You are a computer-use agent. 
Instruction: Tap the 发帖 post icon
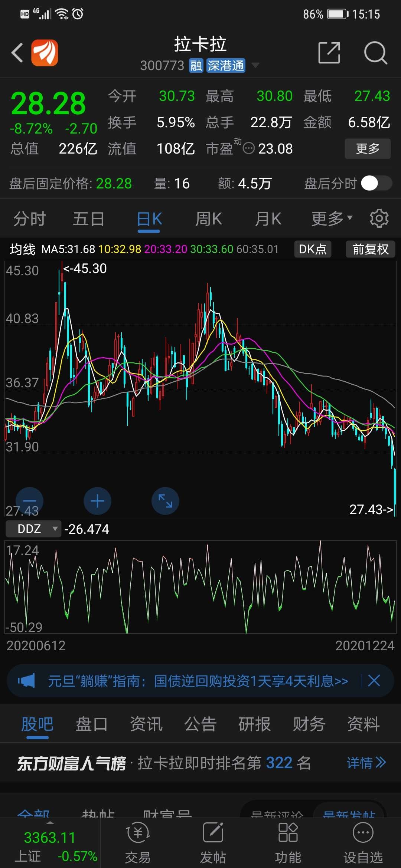[x=213, y=843]
